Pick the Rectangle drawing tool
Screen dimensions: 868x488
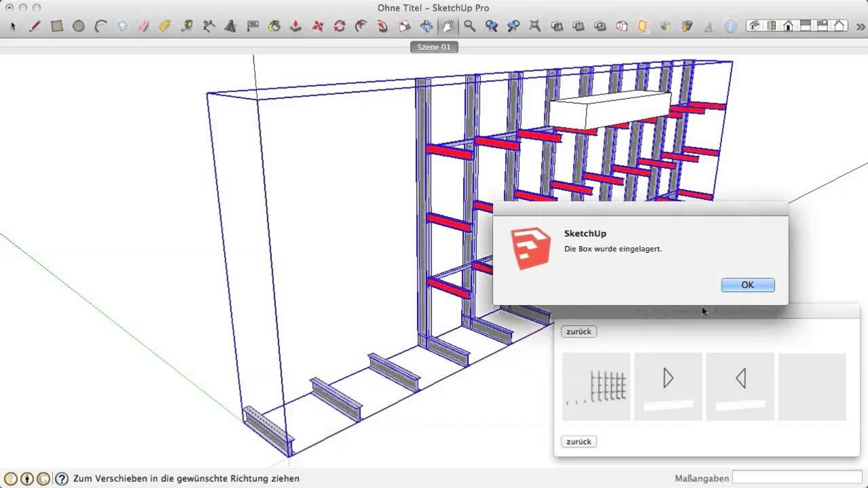tap(57, 26)
